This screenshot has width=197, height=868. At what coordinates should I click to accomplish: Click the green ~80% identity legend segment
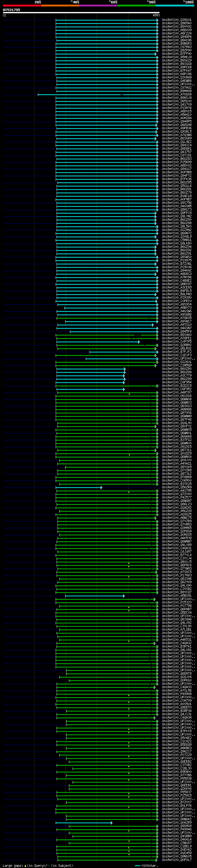coord(137,6)
